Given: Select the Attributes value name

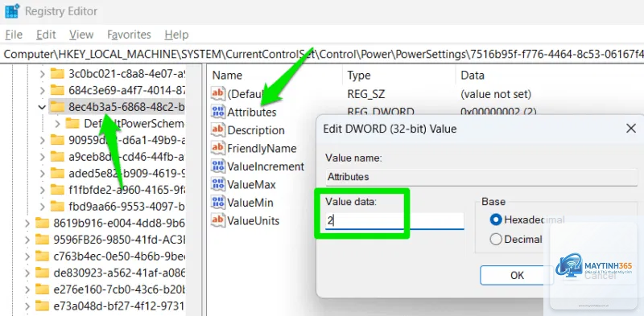Looking at the screenshot, I should [x=252, y=112].
